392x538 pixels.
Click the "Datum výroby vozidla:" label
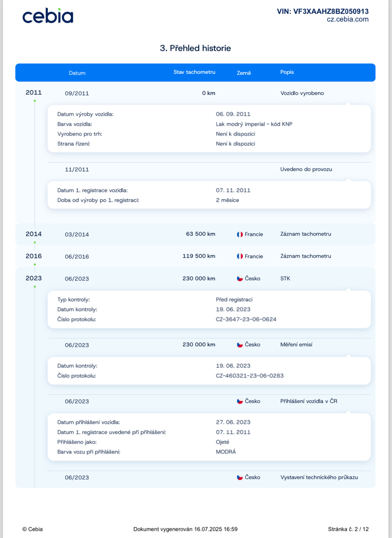tap(85, 114)
